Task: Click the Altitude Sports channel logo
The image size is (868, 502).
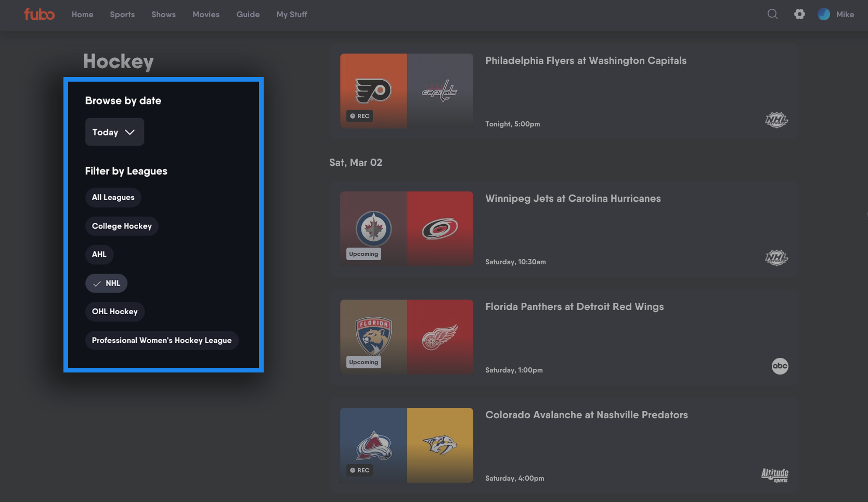Action: point(774,474)
